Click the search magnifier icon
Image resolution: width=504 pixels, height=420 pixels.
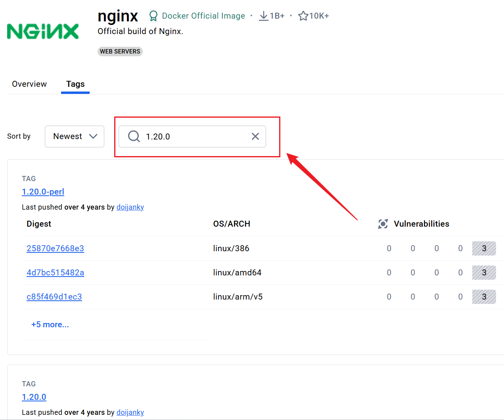(x=134, y=136)
